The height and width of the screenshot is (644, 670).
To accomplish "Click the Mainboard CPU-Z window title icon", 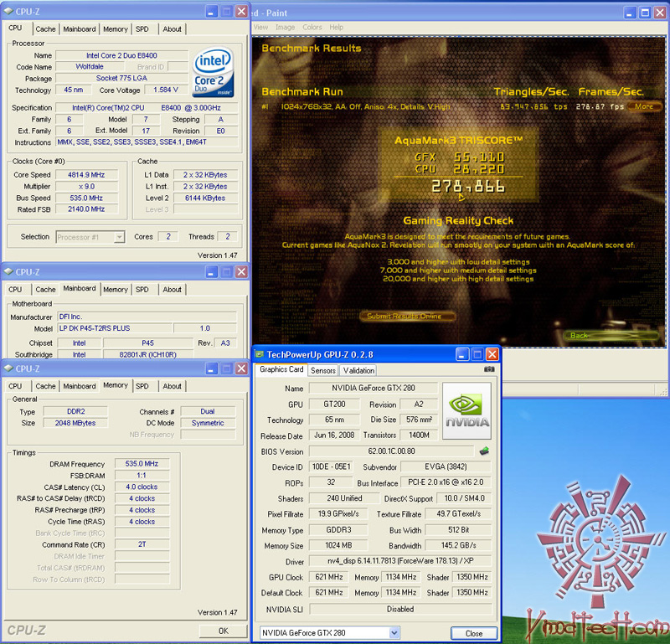I will [8, 272].
